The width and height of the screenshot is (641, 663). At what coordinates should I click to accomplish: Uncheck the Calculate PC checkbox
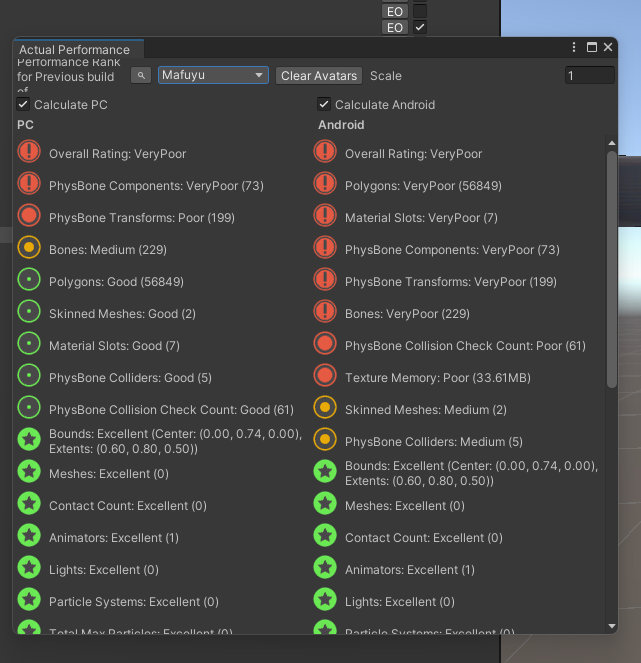[x=23, y=104]
